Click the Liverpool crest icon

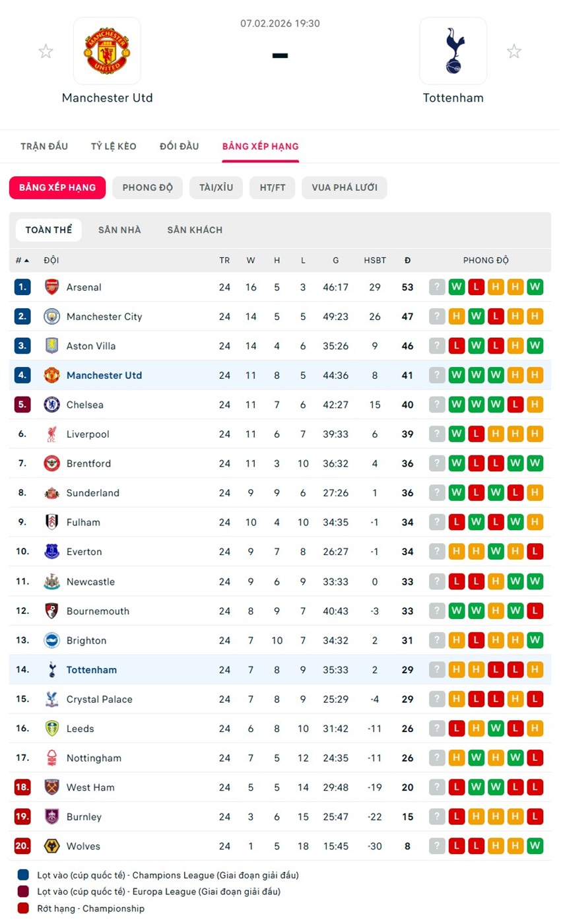tap(51, 434)
